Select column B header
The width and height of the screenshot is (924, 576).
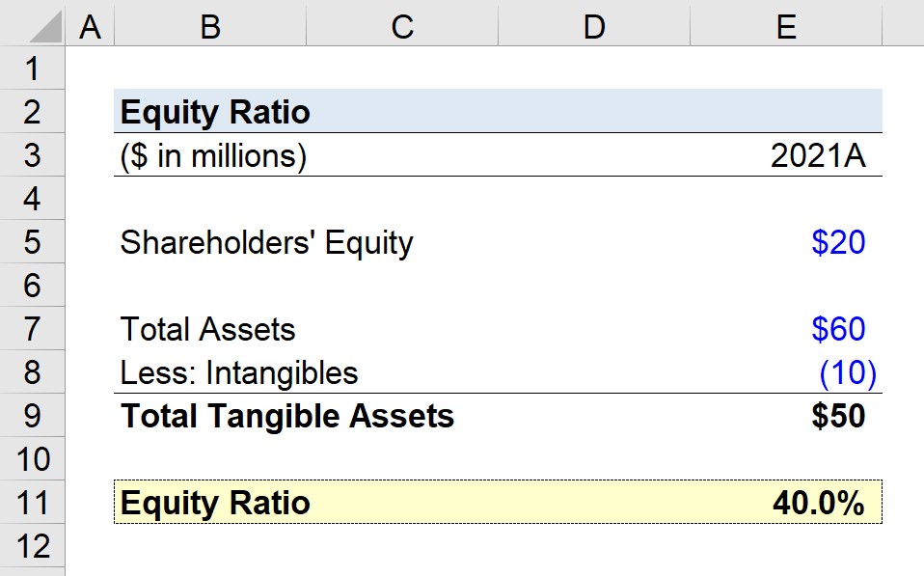pyautogui.click(x=210, y=26)
